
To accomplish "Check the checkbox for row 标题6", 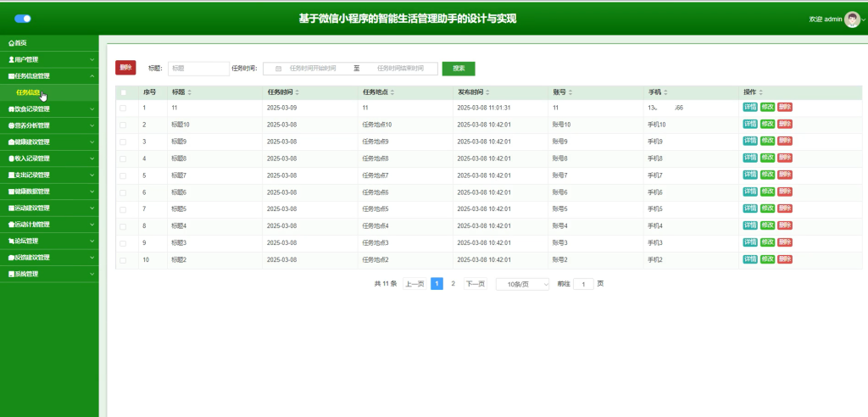I will (x=123, y=192).
